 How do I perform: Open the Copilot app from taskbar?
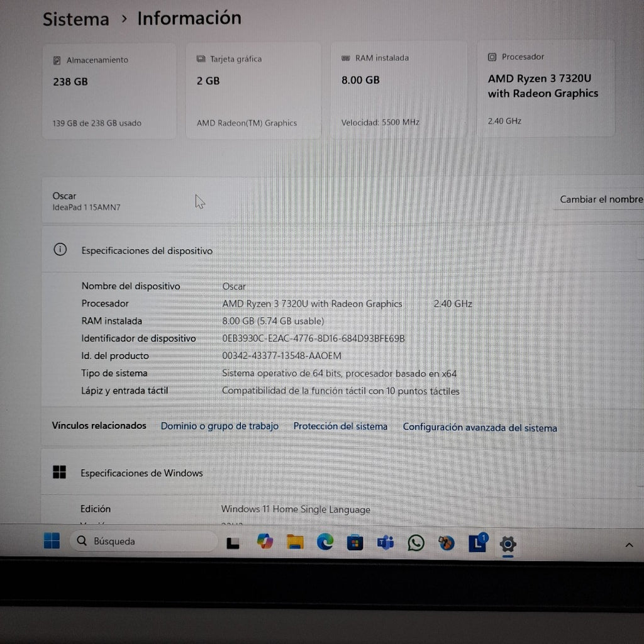(x=265, y=541)
